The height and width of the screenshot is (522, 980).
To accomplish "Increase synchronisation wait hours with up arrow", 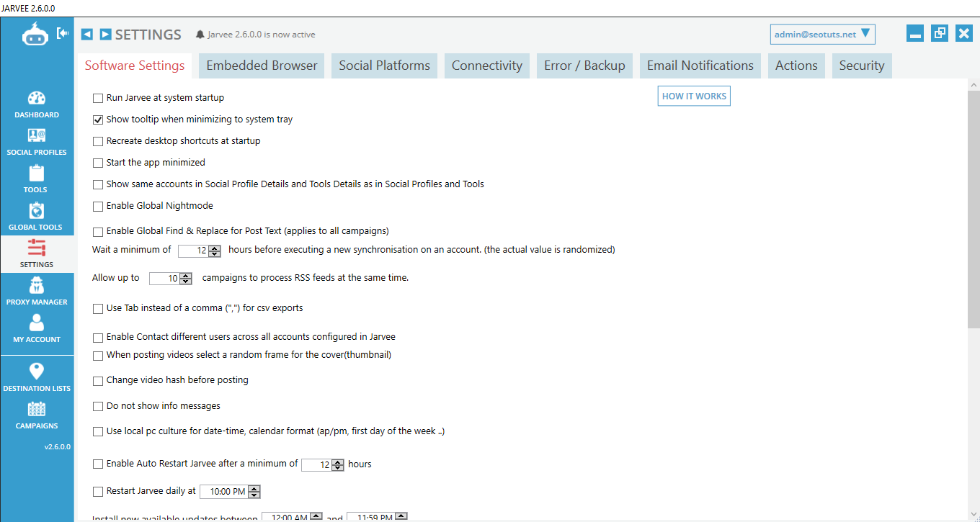I will click(x=215, y=248).
